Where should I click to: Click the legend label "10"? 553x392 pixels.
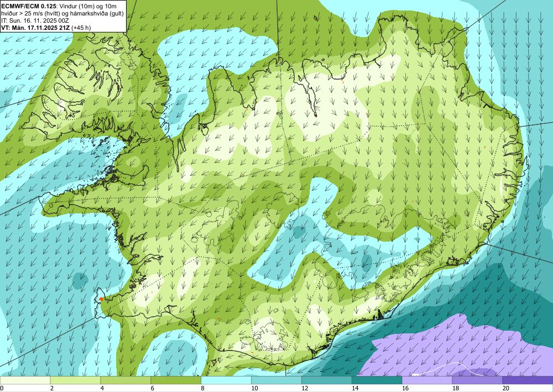point(254,389)
